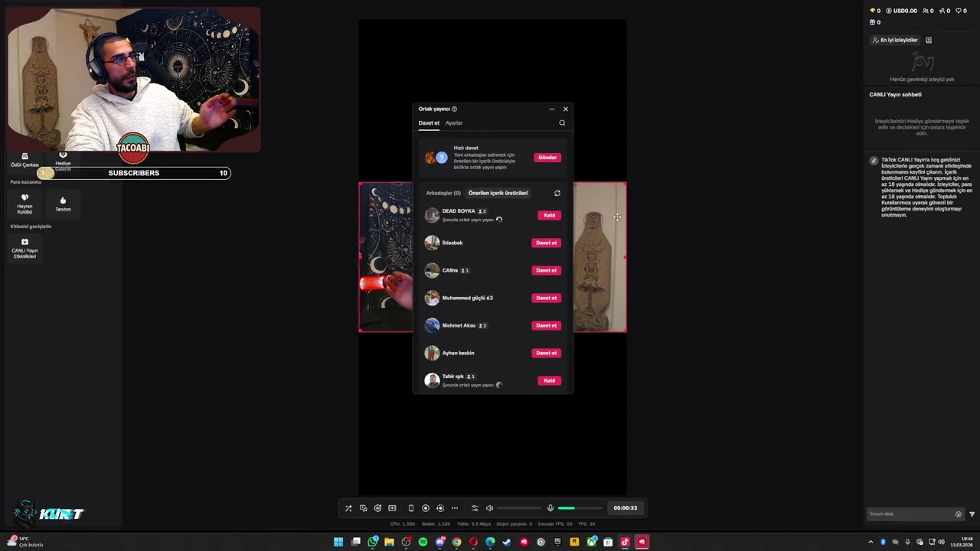
Task: Mute the desktop speaker audio
Action: click(x=489, y=508)
